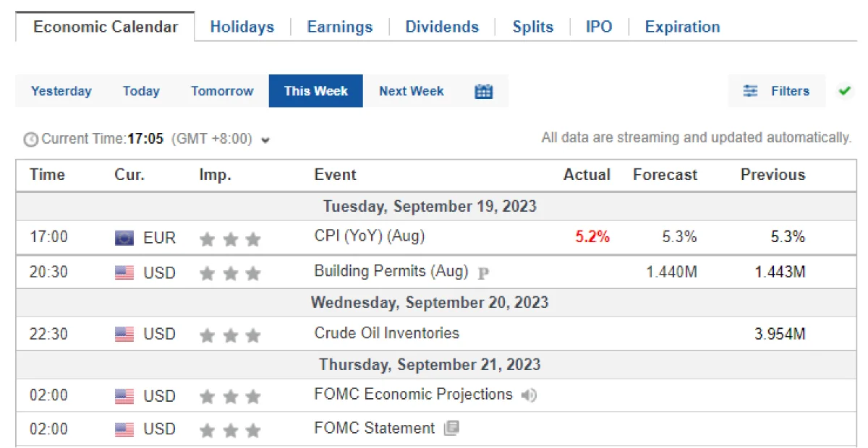Open the Dividends tab

pyautogui.click(x=441, y=27)
